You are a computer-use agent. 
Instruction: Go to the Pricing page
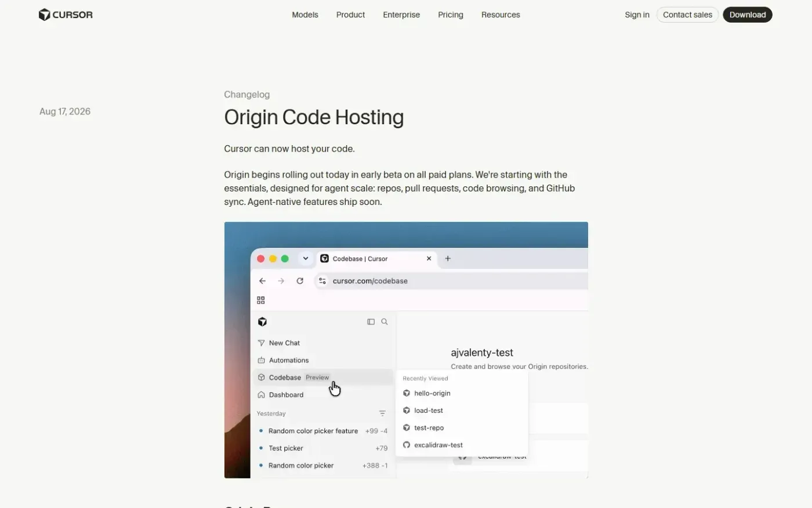(451, 15)
